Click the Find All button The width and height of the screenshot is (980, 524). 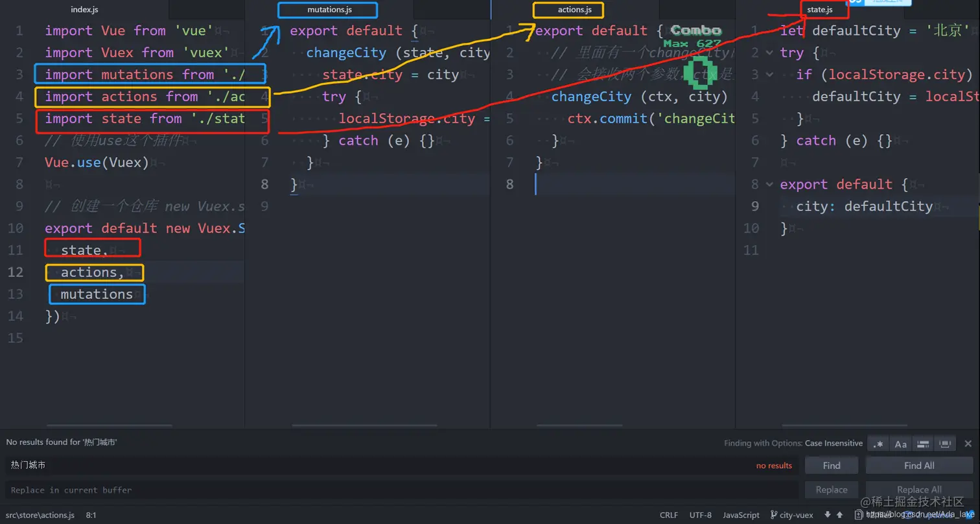[x=919, y=466]
